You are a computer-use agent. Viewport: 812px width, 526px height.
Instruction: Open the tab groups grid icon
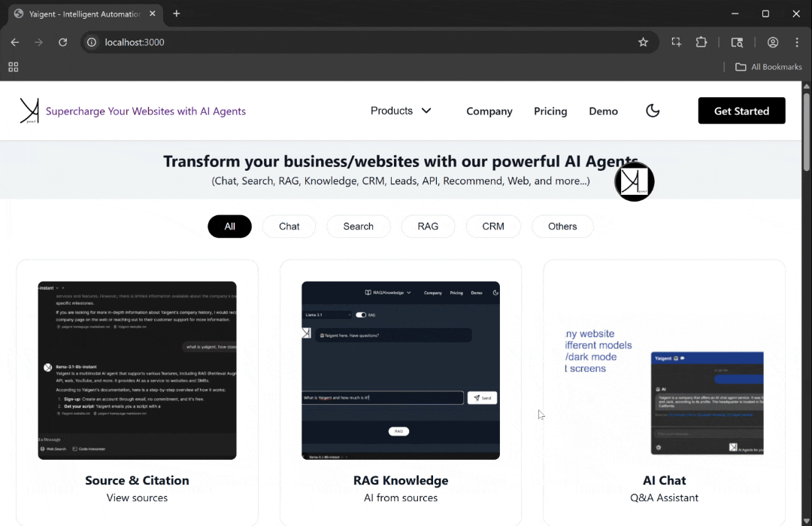click(x=14, y=67)
